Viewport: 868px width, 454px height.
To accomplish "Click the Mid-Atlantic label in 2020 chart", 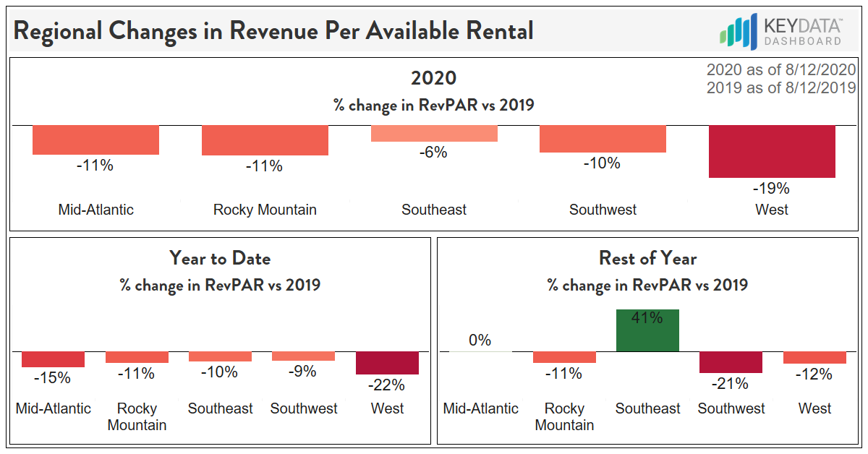I will [95, 210].
